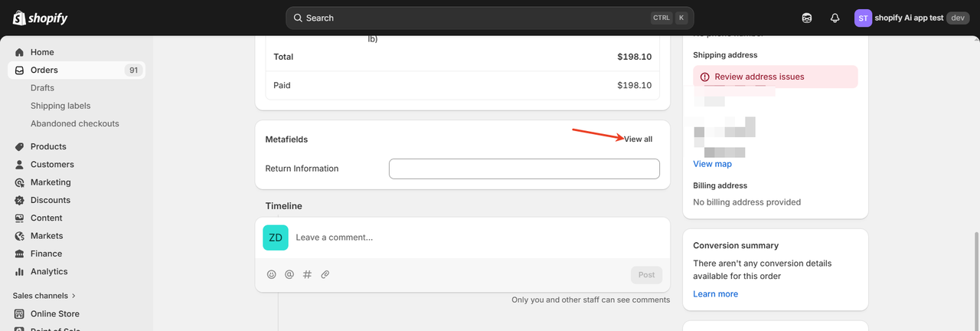Select Abandoned checkouts under Orders

coord(74,123)
